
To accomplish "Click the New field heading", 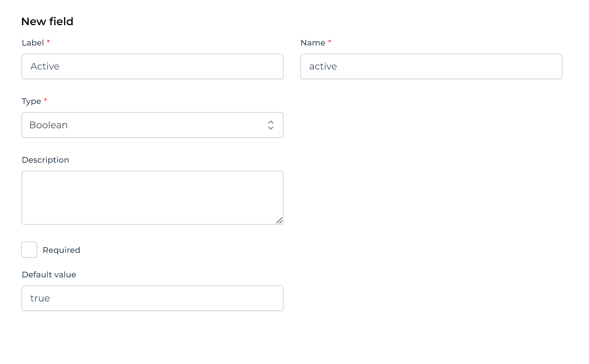I will pos(47,21).
